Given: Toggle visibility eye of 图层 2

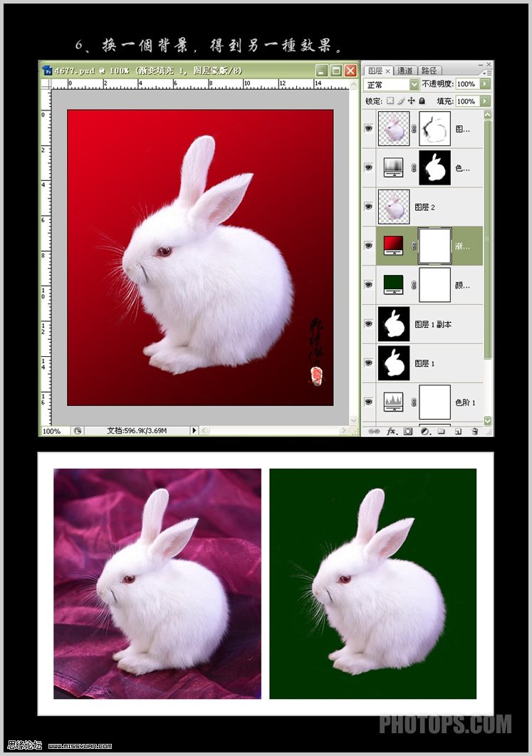Looking at the screenshot, I should (x=369, y=207).
